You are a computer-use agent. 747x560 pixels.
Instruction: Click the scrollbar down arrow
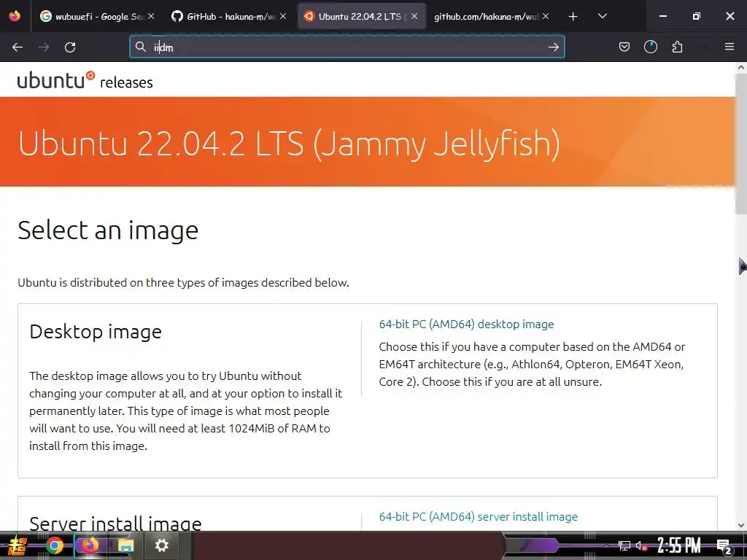point(741,525)
